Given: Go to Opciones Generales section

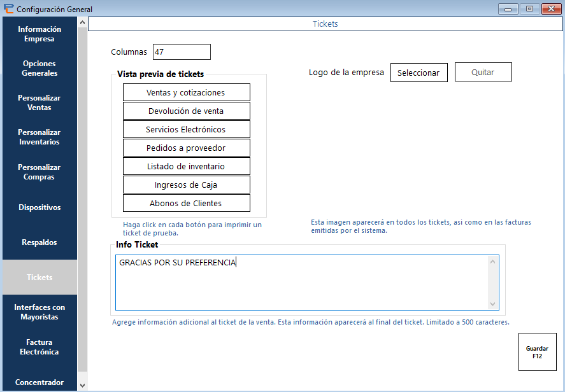Looking at the screenshot, I should 39,68.
